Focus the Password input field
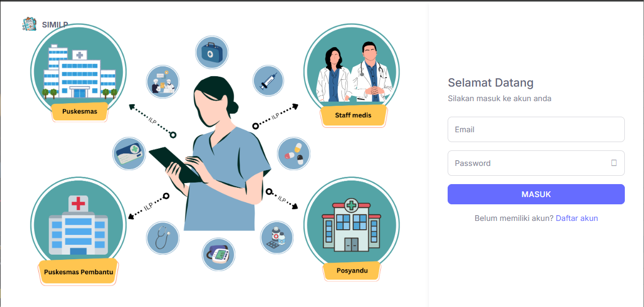The height and width of the screenshot is (307, 644). (x=536, y=163)
